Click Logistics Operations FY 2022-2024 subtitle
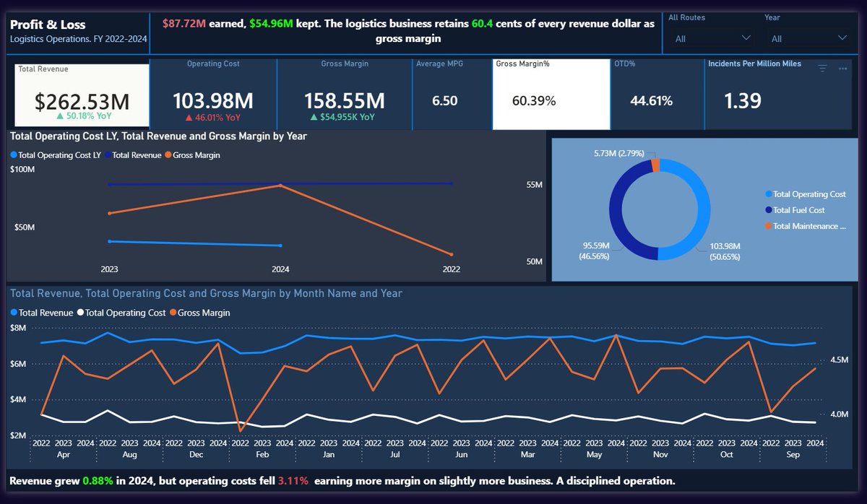The image size is (867, 504). click(79, 38)
